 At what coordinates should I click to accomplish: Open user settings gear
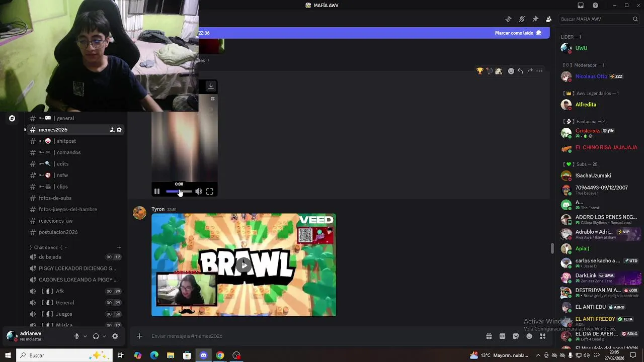[115, 336]
